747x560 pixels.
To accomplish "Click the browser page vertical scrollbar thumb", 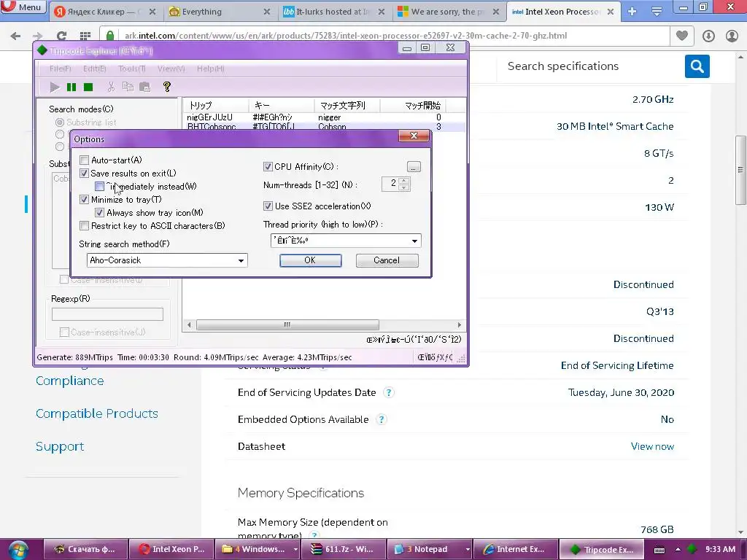I will pyautogui.click(x=740, y=170).
